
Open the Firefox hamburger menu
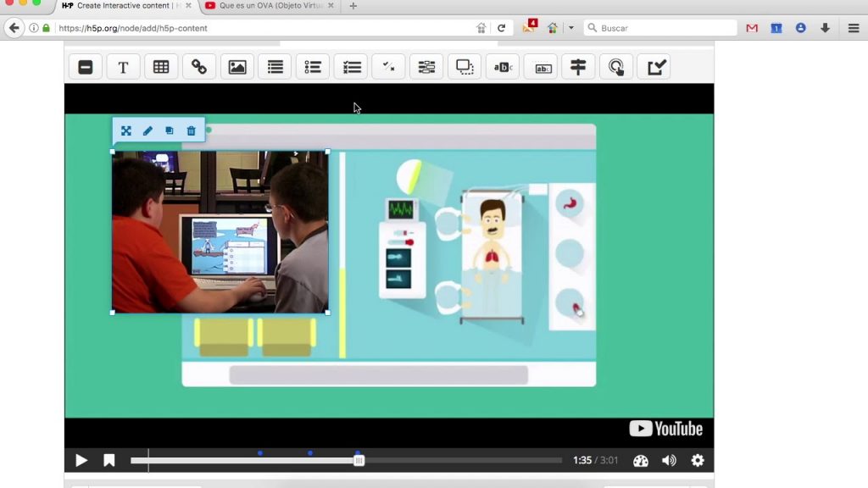click(854, 28)
